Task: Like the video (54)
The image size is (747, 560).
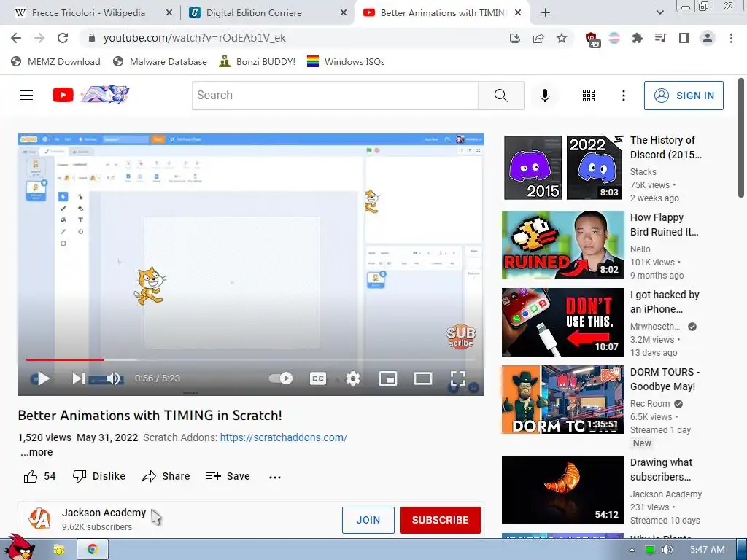Action: click(x=40, y=476)
